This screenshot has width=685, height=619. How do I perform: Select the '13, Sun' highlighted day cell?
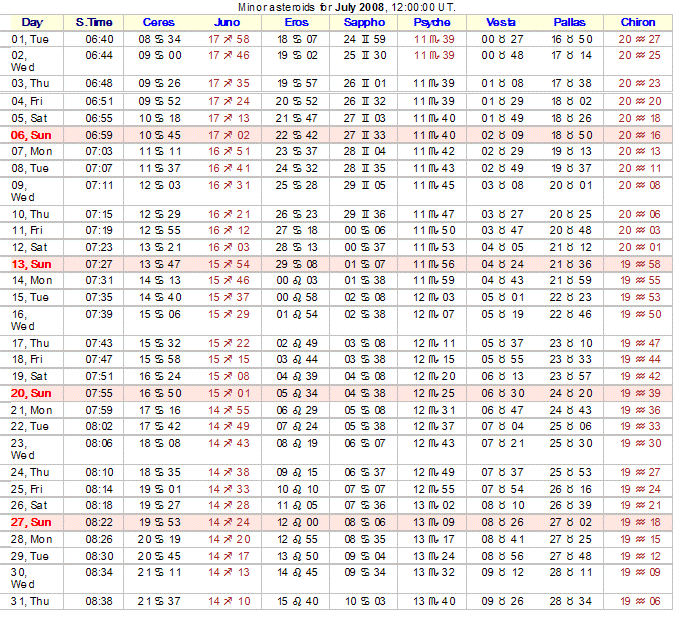coord(31,264)
